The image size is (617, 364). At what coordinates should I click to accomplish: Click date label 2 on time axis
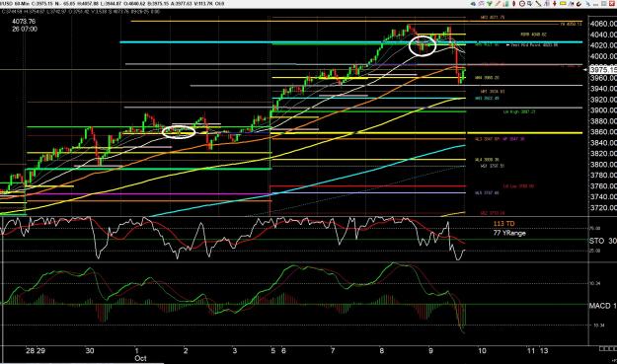tap(186, 350)
